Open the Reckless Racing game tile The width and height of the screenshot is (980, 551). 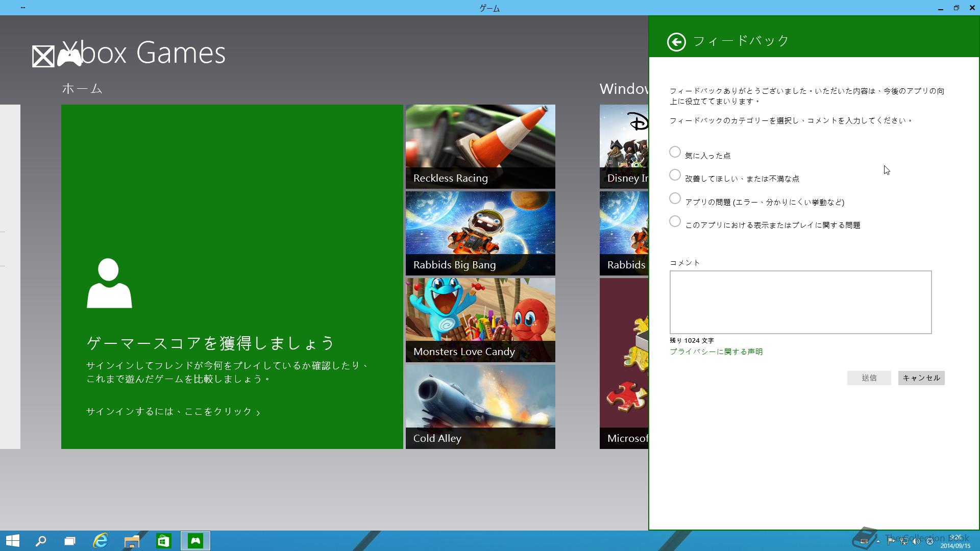[480, 146]
